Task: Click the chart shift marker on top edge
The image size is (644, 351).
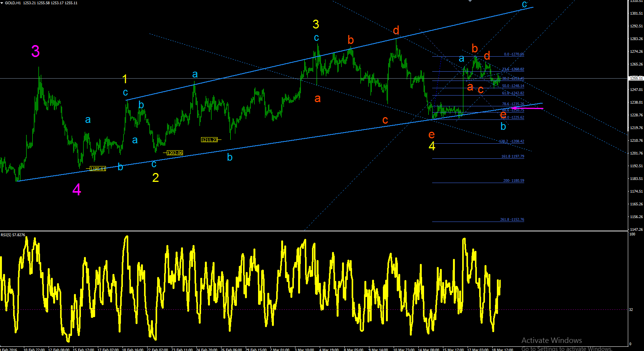Action: [470, 1]
